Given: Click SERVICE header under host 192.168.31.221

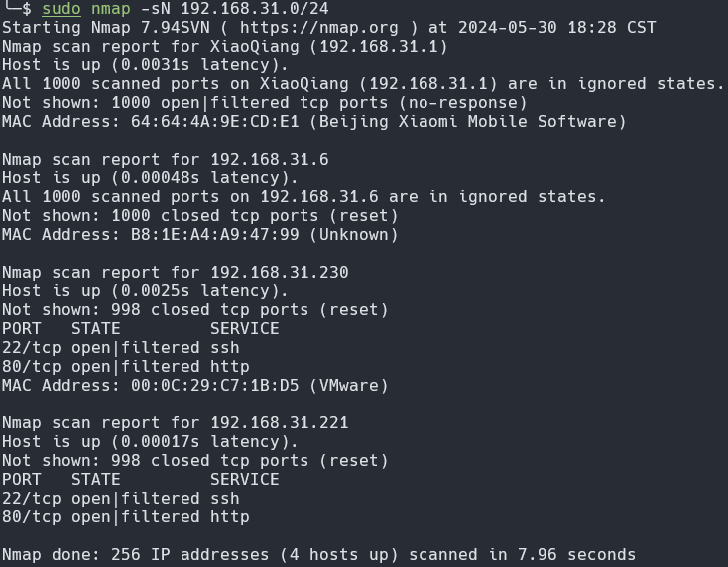Looking at the screenshot, I should click(245, 480).
